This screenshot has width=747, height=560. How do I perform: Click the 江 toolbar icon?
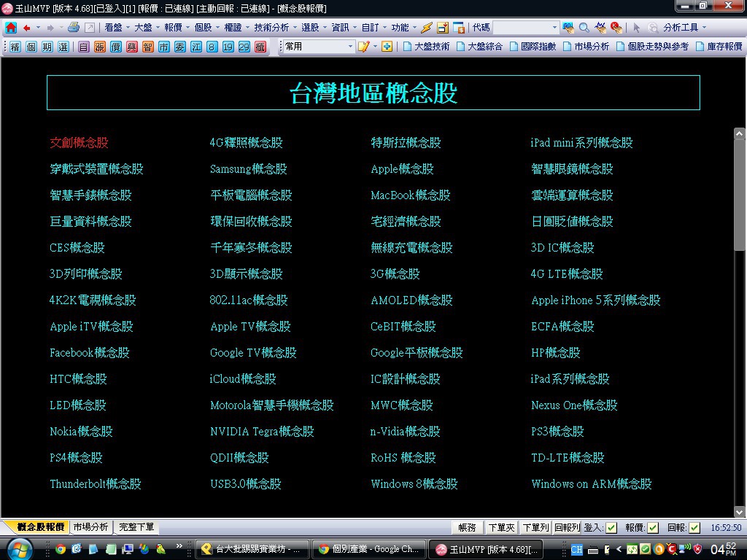pyautogui.click(x=196, y=47)
